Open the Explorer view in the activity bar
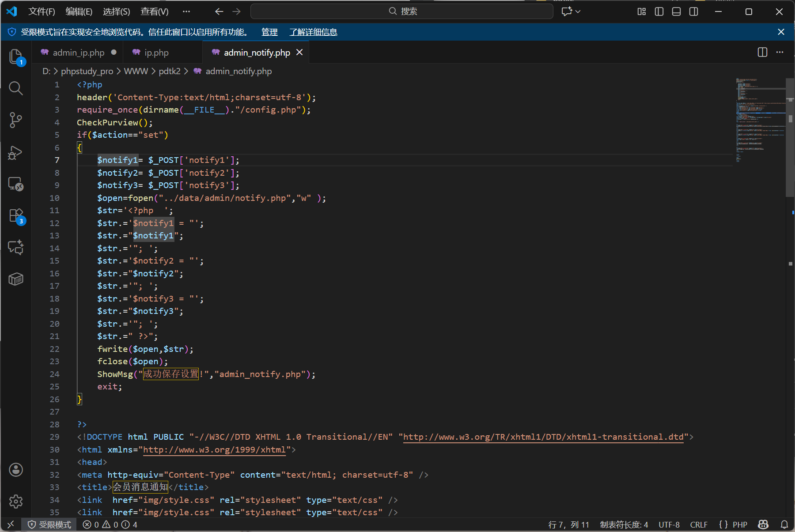 pos(16,57)
